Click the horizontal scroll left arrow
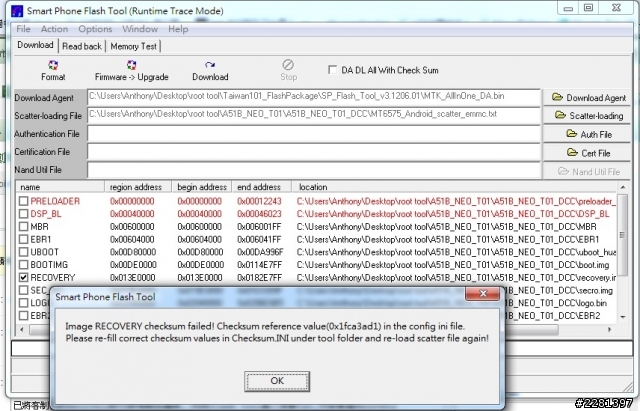Screen dimensions: 640x411 (22, 329)
